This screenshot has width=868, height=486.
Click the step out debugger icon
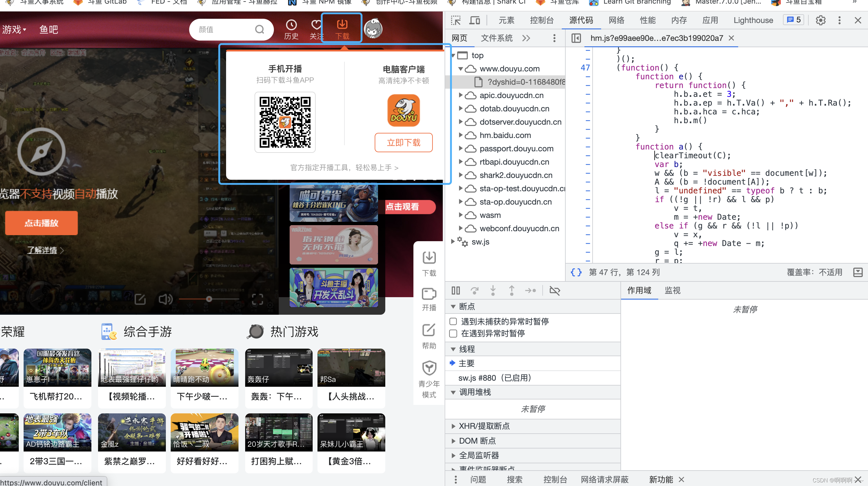coord(511,290)
